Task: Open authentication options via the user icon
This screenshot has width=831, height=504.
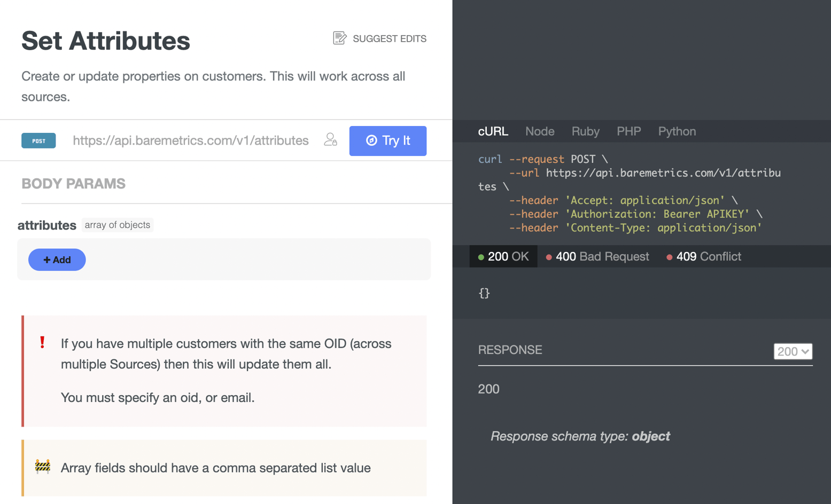Action: click(x=330, y=139)
